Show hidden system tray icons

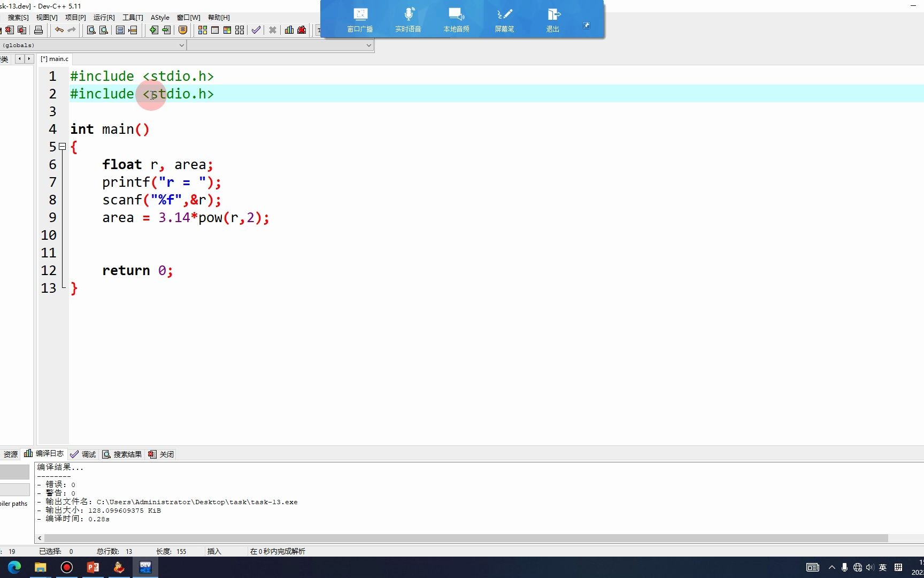831,567
